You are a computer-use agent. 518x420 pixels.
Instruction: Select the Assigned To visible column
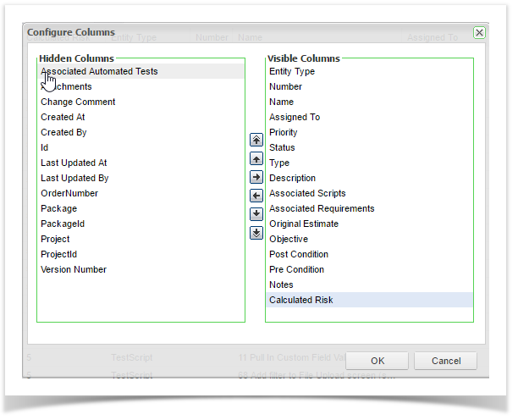point(295,118)
